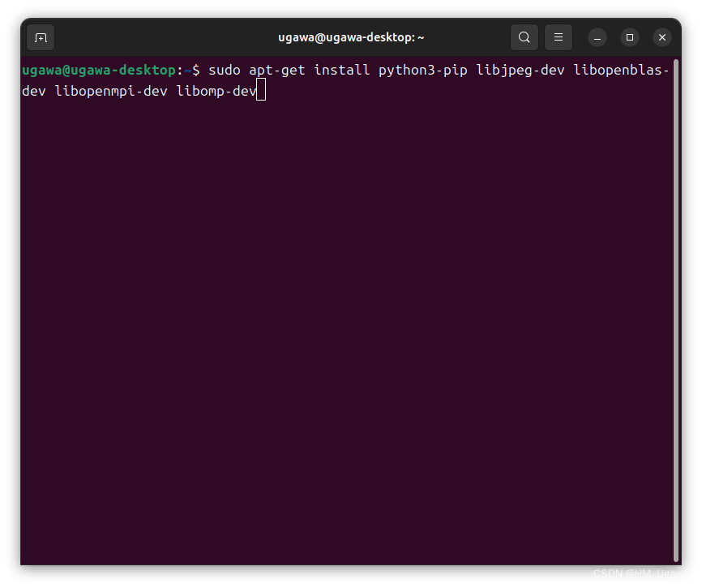
Task: Click the libopenmpi-dev package name
Action: pyautogui.click(x=111, y=91)
